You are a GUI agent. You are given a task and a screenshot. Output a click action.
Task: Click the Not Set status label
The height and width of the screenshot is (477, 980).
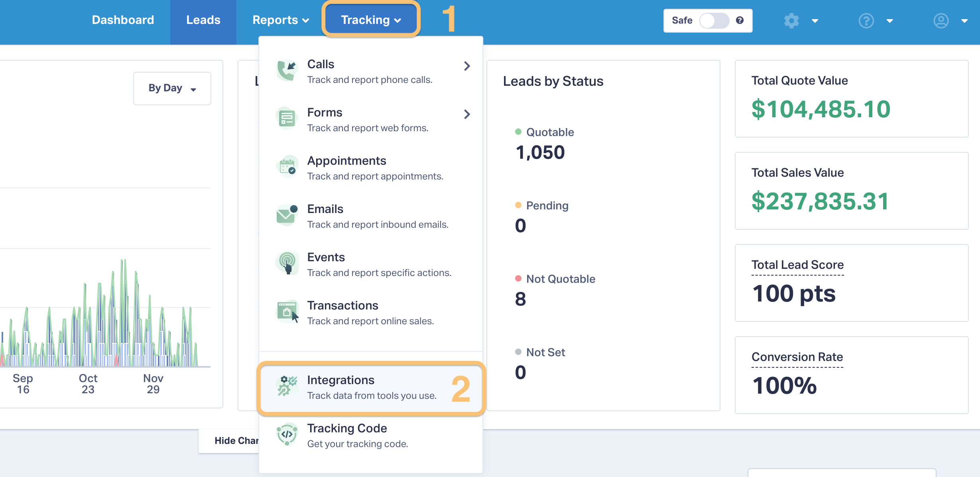[545, 352]
